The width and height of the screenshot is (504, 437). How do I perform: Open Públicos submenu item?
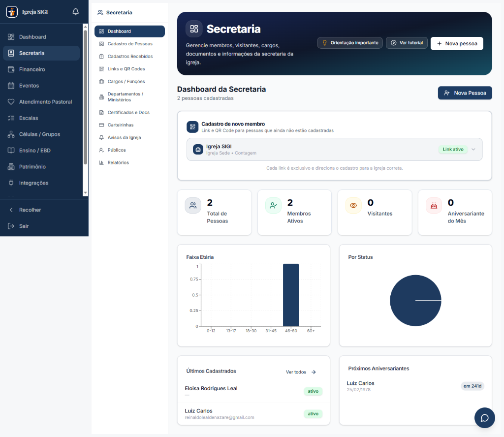tap(129, 150)
